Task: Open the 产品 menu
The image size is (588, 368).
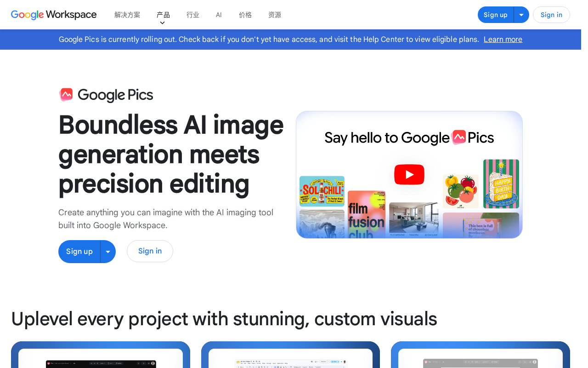Action: [163, 15]
